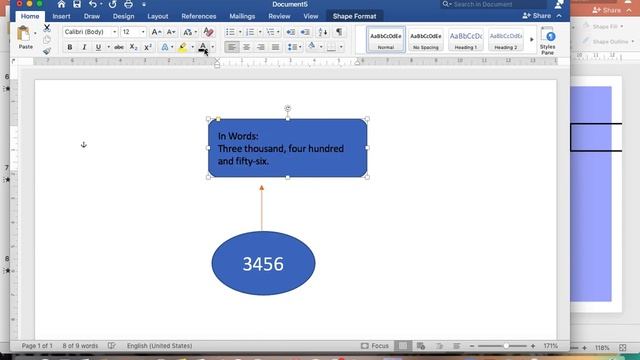Justify the paragraph text
The width and height of the screenshot is (640, 360).
point(276,47)
